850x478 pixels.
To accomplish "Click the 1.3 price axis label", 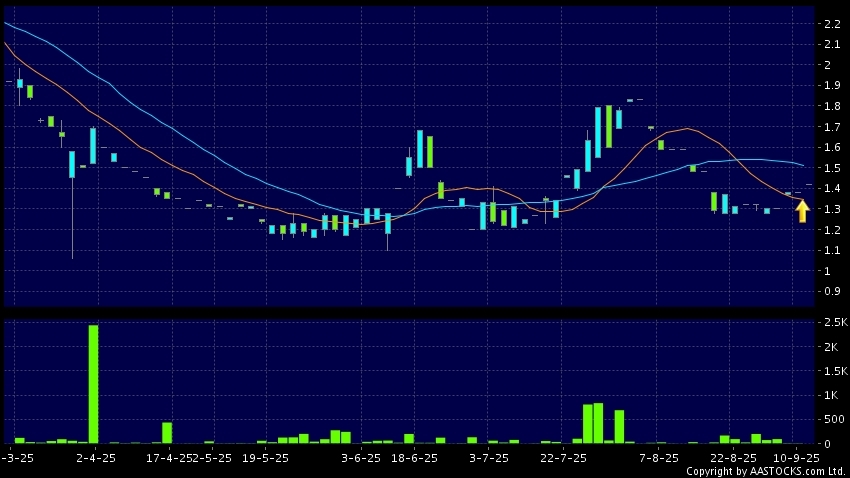I will pyautogui.click(x=832, y=209).
